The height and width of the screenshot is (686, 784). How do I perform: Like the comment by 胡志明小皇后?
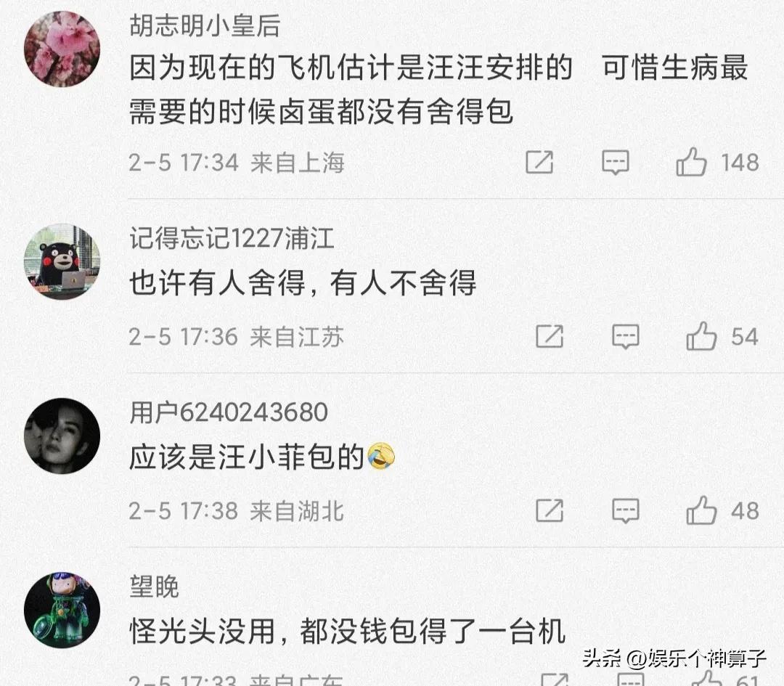point(692,162)
